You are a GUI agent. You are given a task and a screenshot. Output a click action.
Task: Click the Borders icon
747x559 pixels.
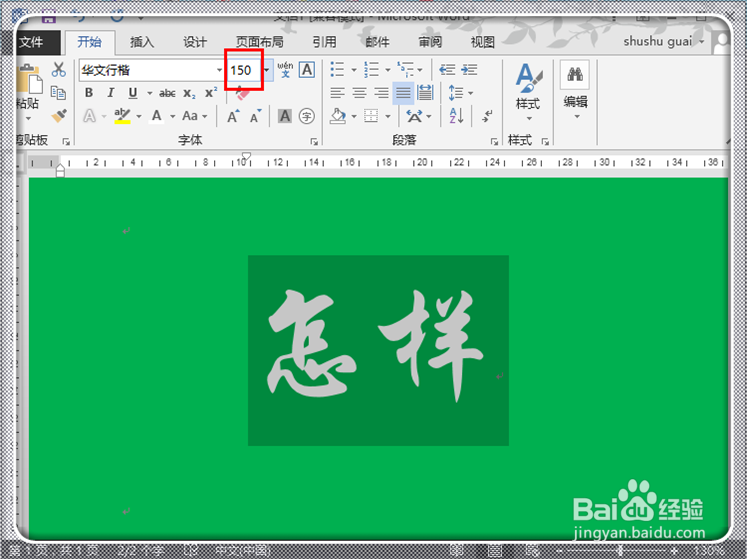pyautogui.click(x=371, y=116)
